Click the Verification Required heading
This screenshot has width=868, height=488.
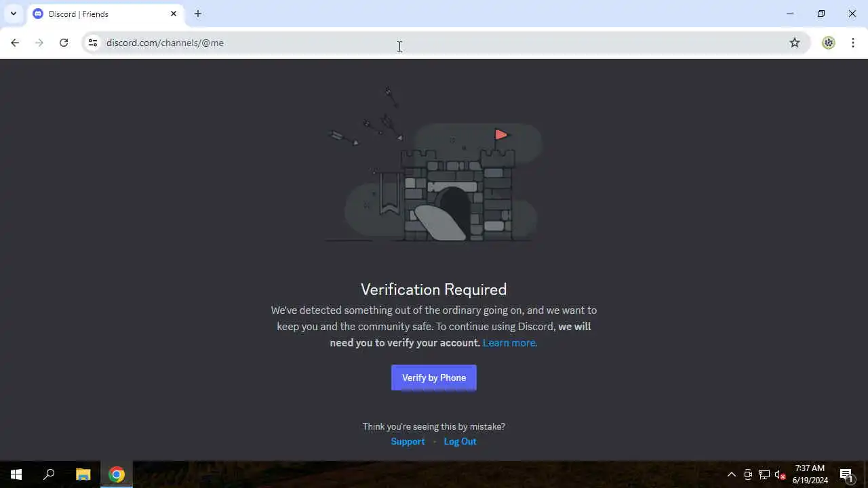tap(434, 289)
